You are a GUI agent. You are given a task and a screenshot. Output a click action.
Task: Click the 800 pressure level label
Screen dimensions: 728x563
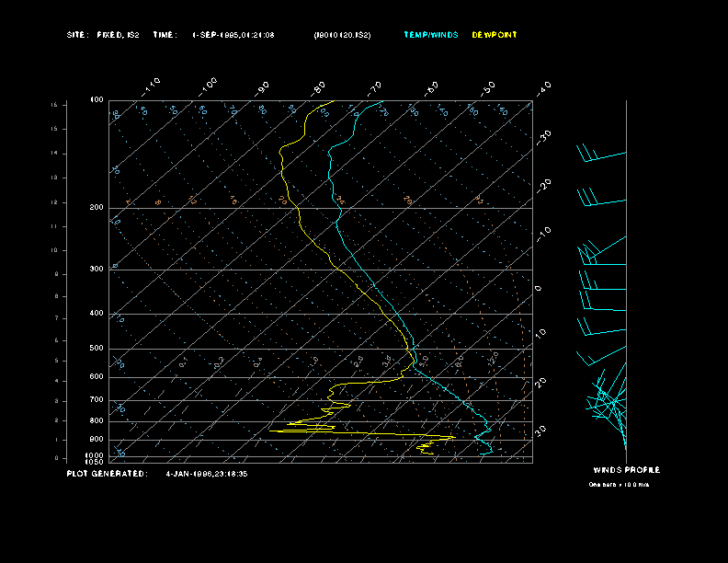pos(97,420)
